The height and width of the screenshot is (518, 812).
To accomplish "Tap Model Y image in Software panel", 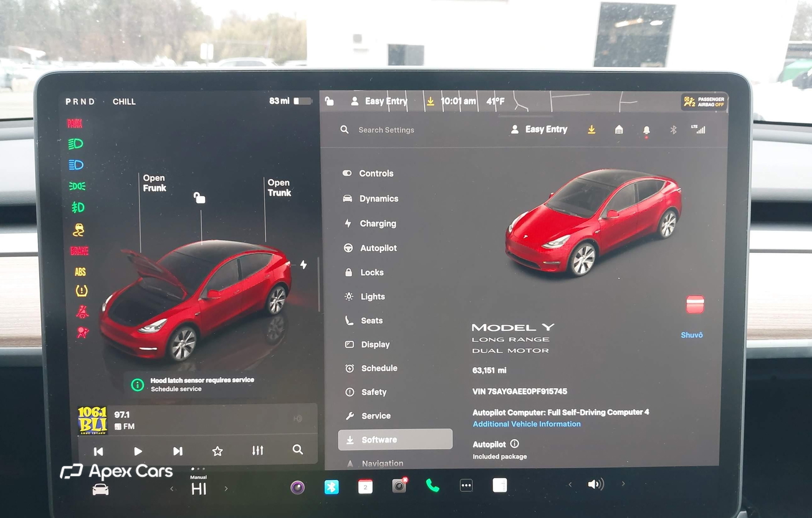I will click(x=593, y=222).
